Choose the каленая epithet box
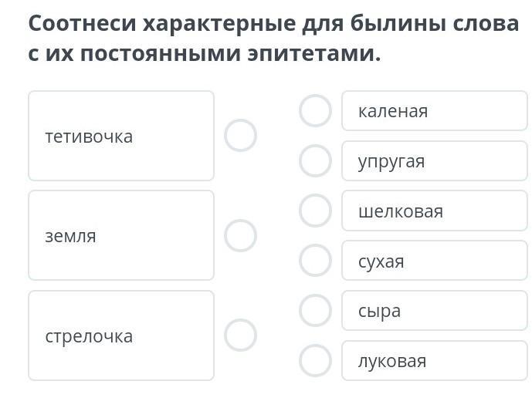The image size is (532, 408). point(434,111)
